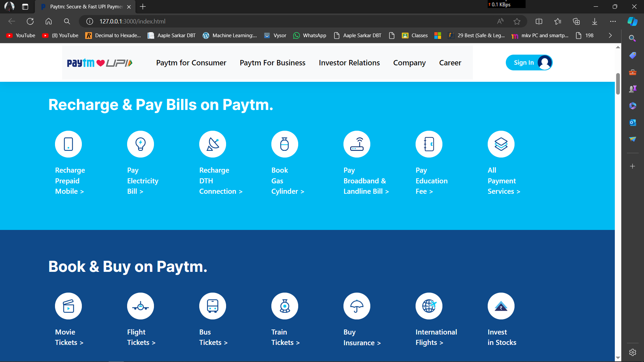Click the page vertical scrollbar thumb

tap(618, 84)
